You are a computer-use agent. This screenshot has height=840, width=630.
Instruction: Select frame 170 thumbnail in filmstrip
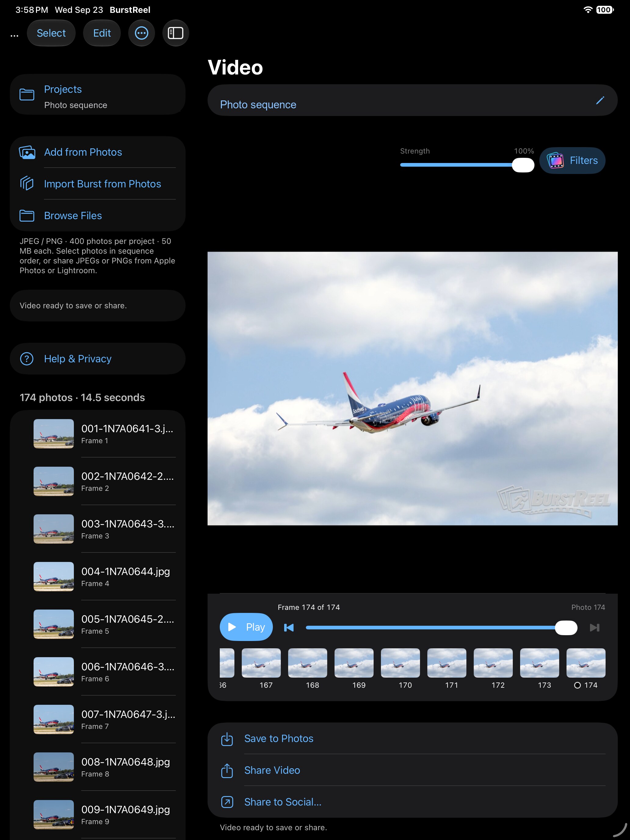tap(400, 663)
